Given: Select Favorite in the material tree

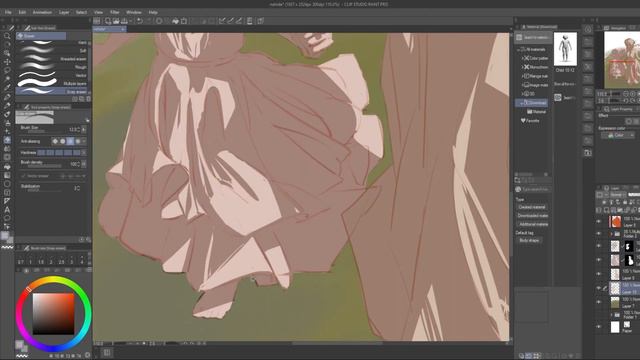Looking at the screenshot, I should coord(531,121).
